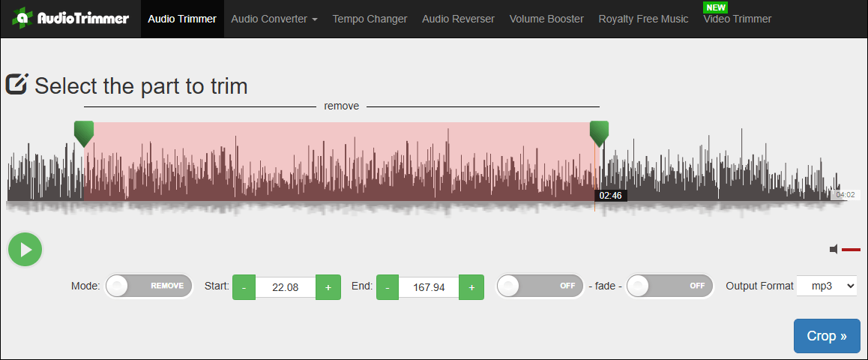868x360 pixels.
Task: Click the 'remove' label above the waveform
Action: tap(342, 106)
